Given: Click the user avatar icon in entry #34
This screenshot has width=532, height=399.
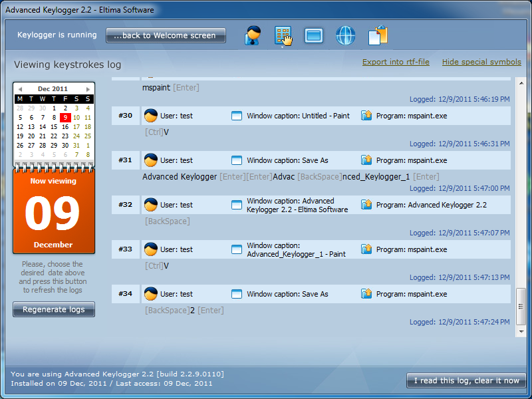Looking at the screenshot, I should pos(151,294).
